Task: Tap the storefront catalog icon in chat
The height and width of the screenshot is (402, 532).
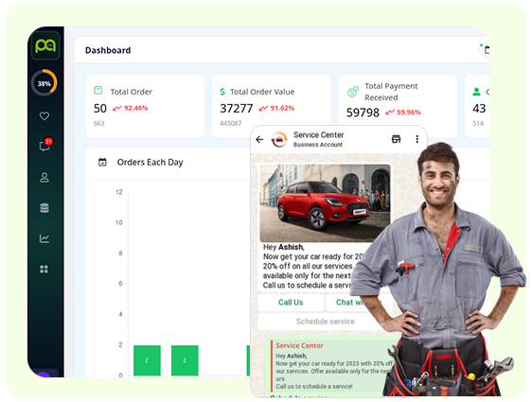Action: 396,139
